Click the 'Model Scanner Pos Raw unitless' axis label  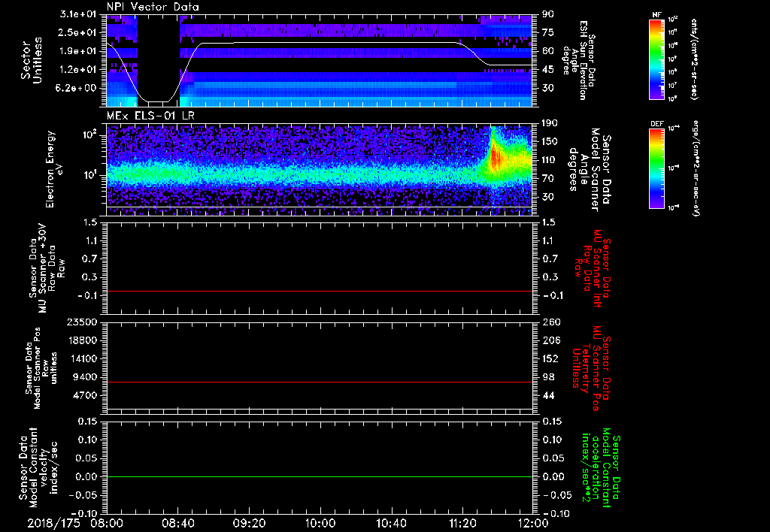point(41,368)
